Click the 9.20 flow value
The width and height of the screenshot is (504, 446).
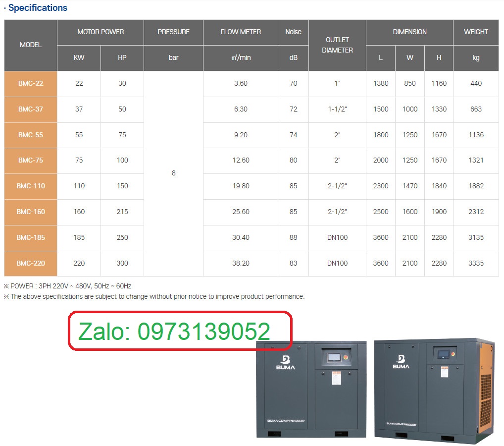[241, 135]
